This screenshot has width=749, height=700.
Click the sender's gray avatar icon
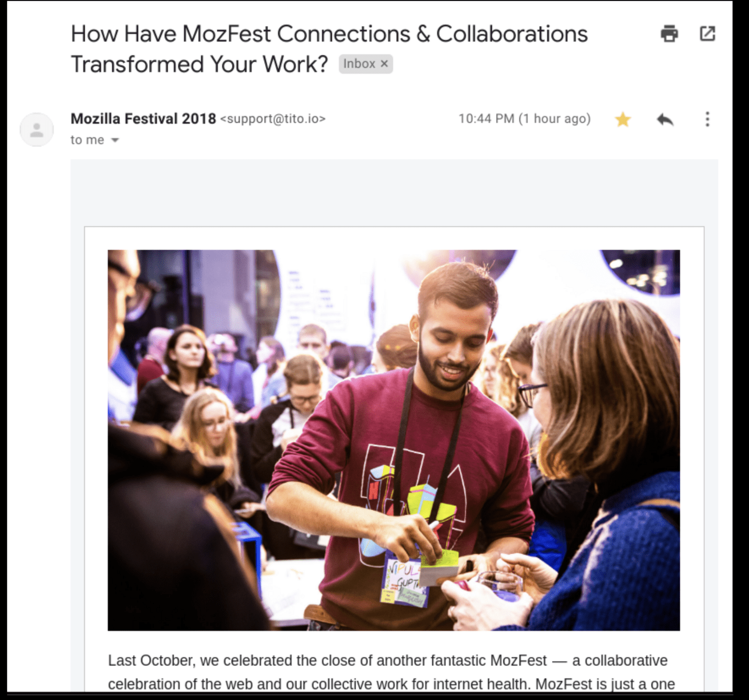click(x=36, y=130)
